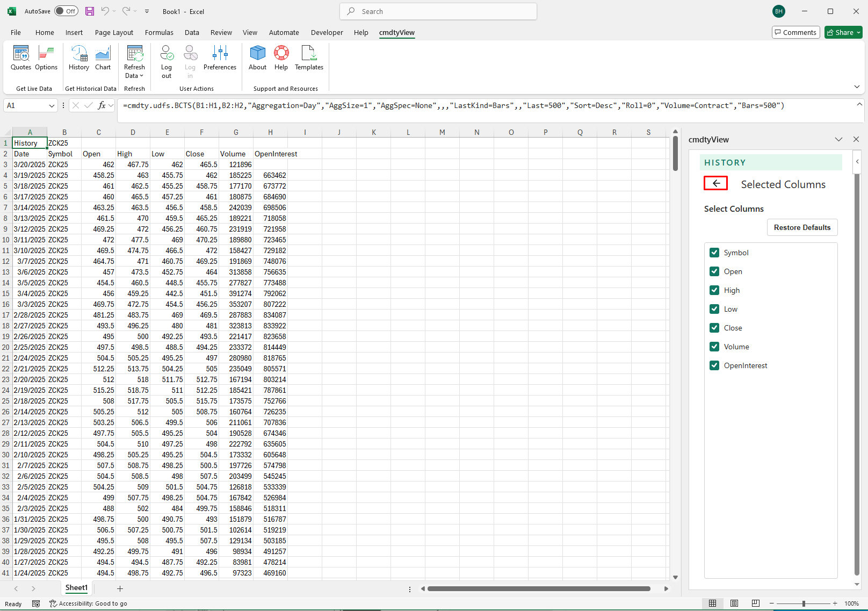Click the vertical sheet scrollbar thumb
Viewport: 868px width, 611px height.
click(675, 153)
